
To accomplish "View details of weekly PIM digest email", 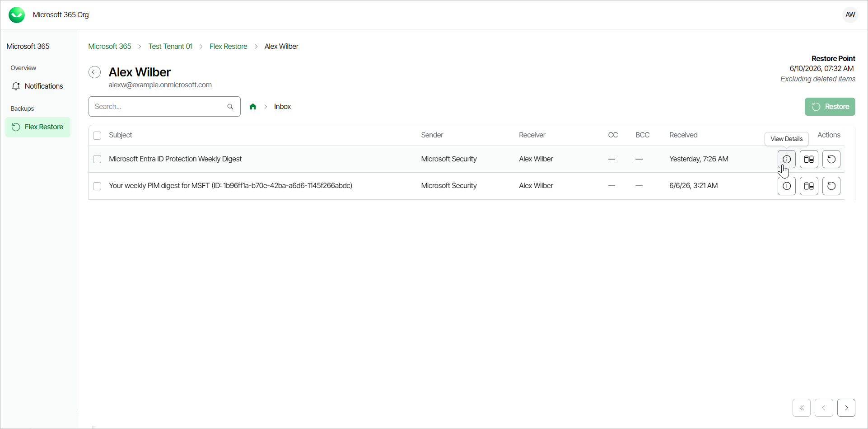I will (786, 186).
